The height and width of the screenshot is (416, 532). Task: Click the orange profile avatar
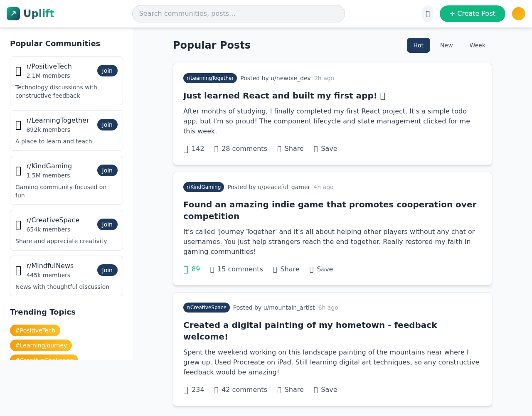click(x=518, y=13)
